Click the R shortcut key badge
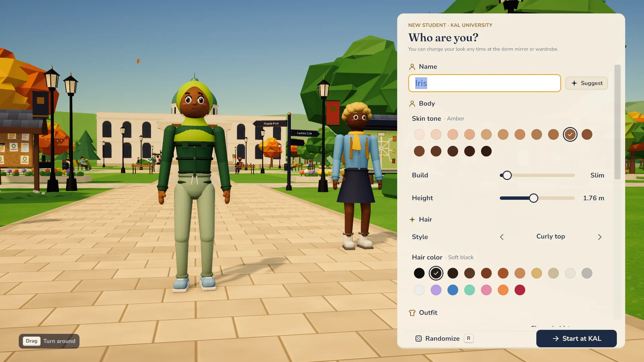Screen dimensions: 644x362 (x=469, y=339)
